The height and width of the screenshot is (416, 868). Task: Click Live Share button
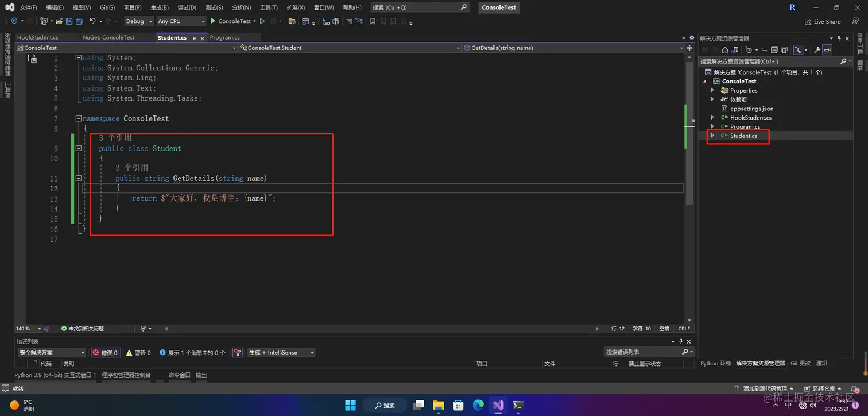click(823, 22)
